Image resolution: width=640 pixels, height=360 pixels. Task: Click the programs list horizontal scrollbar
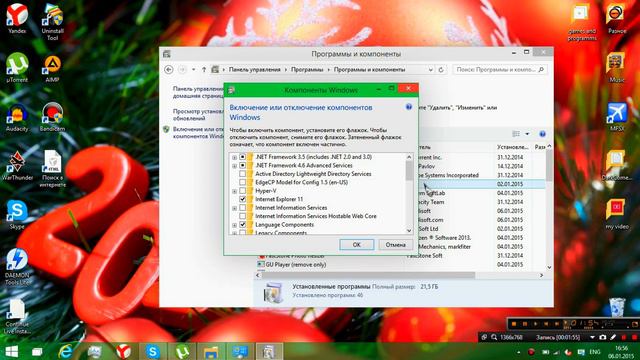point(368,275)
